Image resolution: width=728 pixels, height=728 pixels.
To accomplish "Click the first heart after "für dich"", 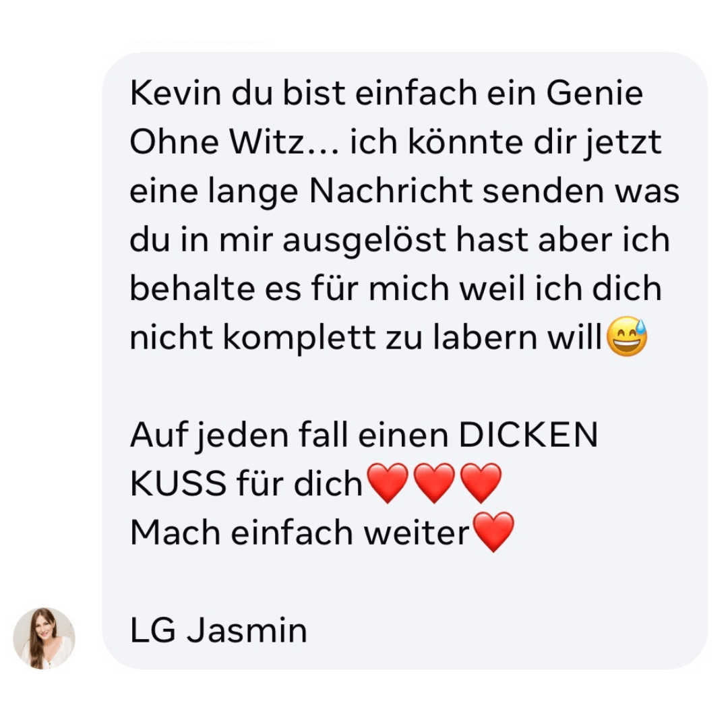I will coord(388,483).
